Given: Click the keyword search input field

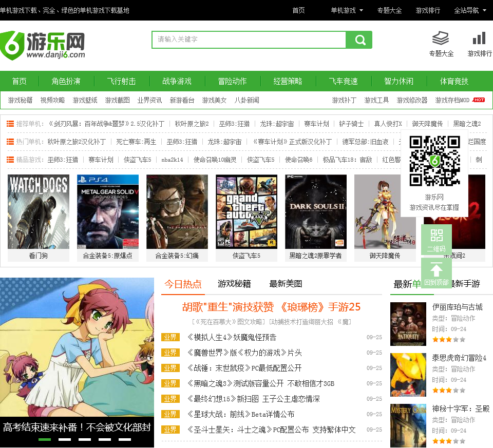Looking at the screenshot, I should [249, 40].
